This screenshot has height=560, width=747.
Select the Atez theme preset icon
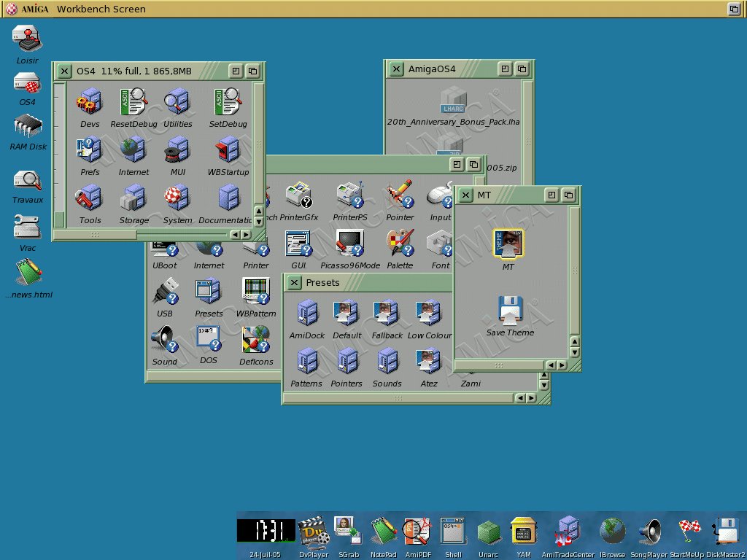click(428, 362)
